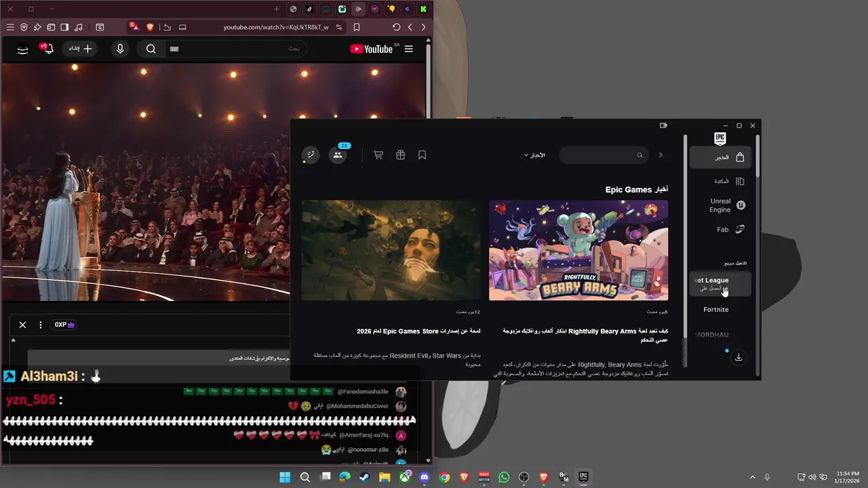Click the YouTube logo
868x488 pixels.
point(372,49)
